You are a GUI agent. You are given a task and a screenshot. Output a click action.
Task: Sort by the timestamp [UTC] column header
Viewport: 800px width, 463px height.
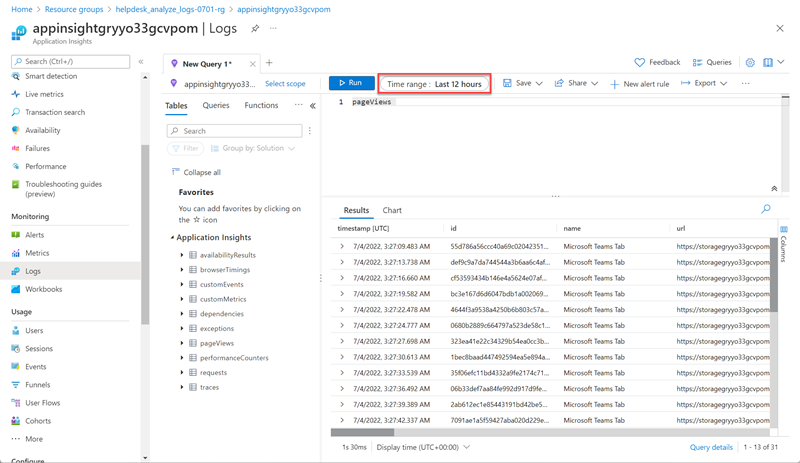(363, 229)
